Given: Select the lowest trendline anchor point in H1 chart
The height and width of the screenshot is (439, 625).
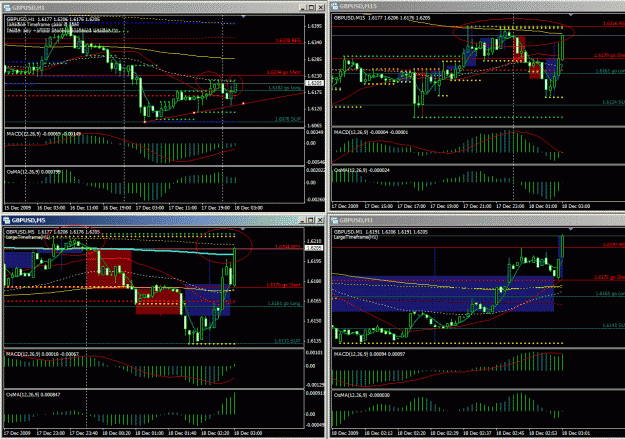Looking at the screenshot, I should coord(145,121).
